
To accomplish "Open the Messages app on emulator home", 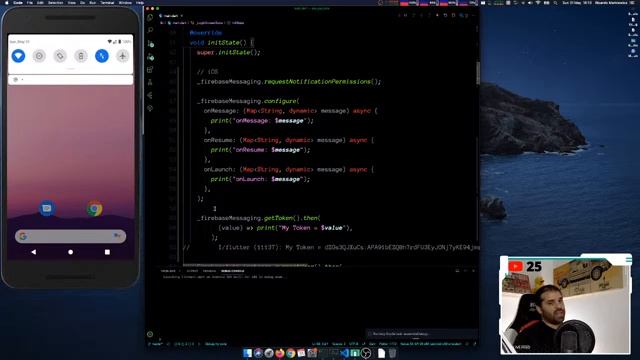I will [x=47, y=208].
